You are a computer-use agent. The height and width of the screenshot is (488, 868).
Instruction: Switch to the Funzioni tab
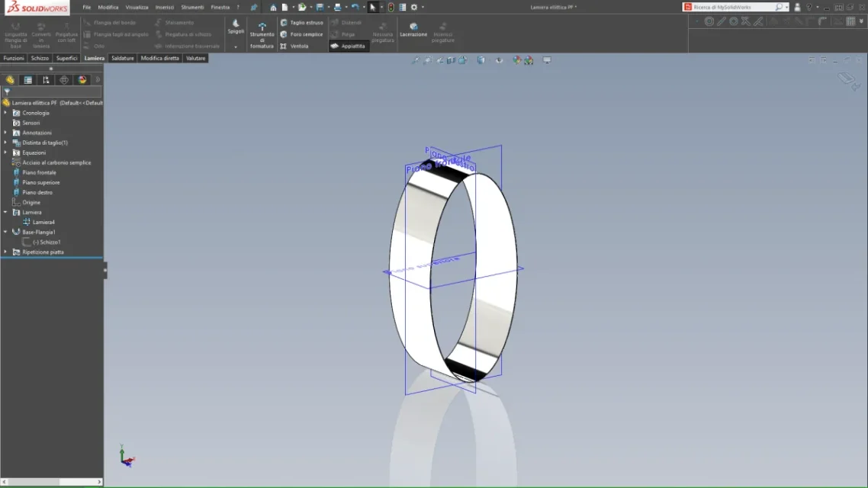tap(14, 58)
